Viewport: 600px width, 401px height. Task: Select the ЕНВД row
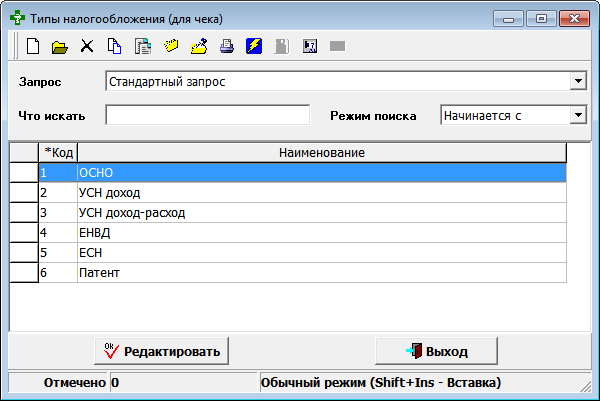pos(302,233)
